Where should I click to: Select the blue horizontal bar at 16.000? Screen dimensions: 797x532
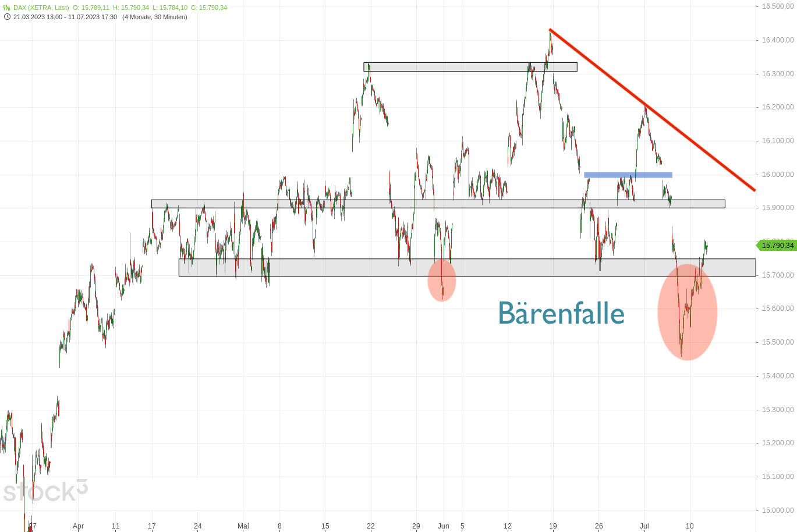(x=628, y=175)
